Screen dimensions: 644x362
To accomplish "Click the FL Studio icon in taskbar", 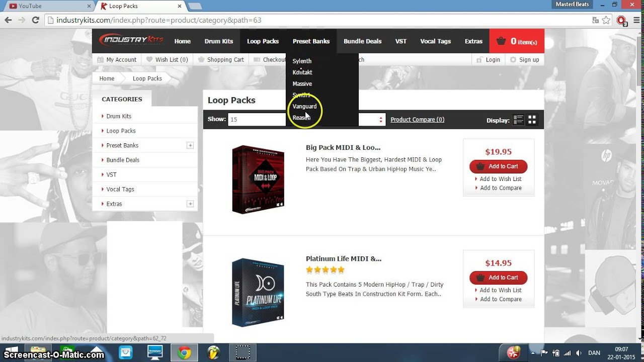I will [214, 352].
